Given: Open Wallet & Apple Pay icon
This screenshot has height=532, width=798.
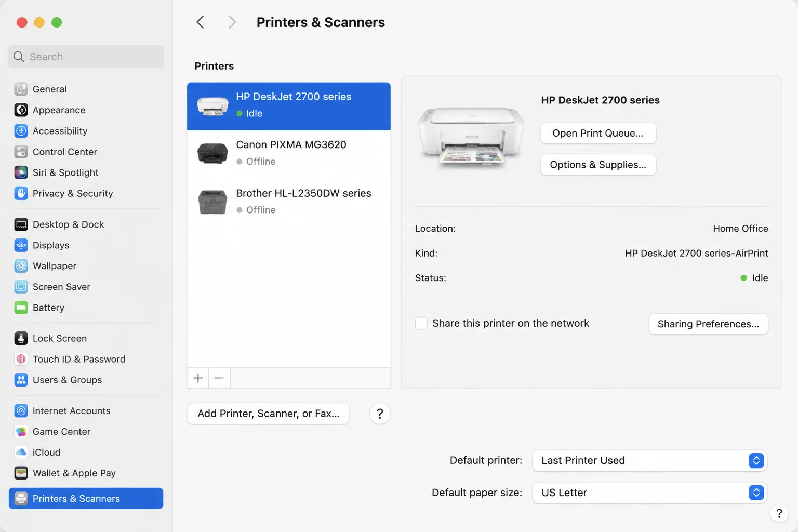Looking at the screenshot, I should pos(21,473).
